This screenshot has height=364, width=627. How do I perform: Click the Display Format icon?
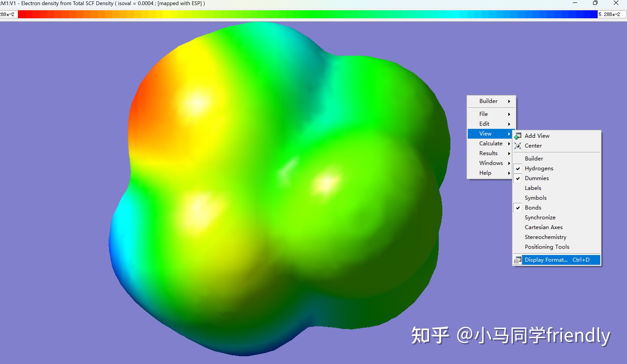[x=518, y=260]
